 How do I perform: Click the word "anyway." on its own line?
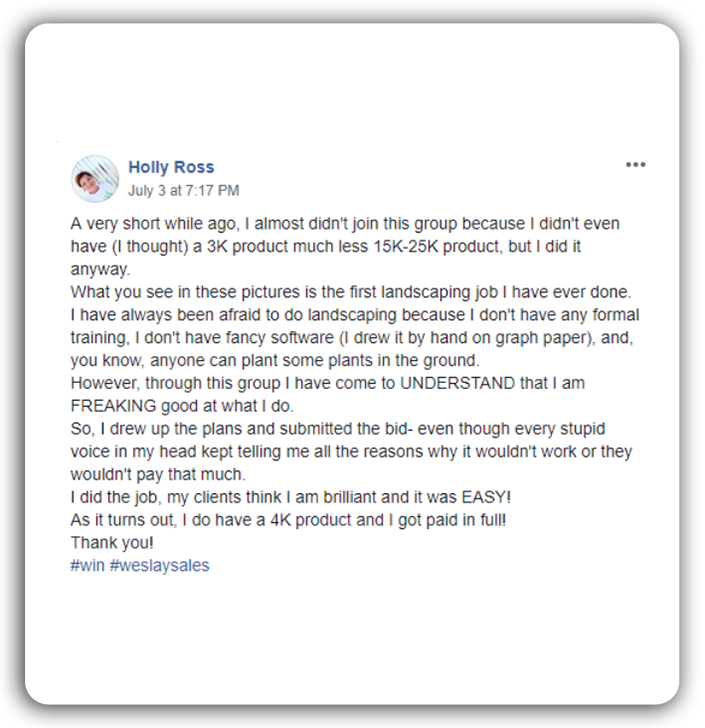tap(98, 269)
